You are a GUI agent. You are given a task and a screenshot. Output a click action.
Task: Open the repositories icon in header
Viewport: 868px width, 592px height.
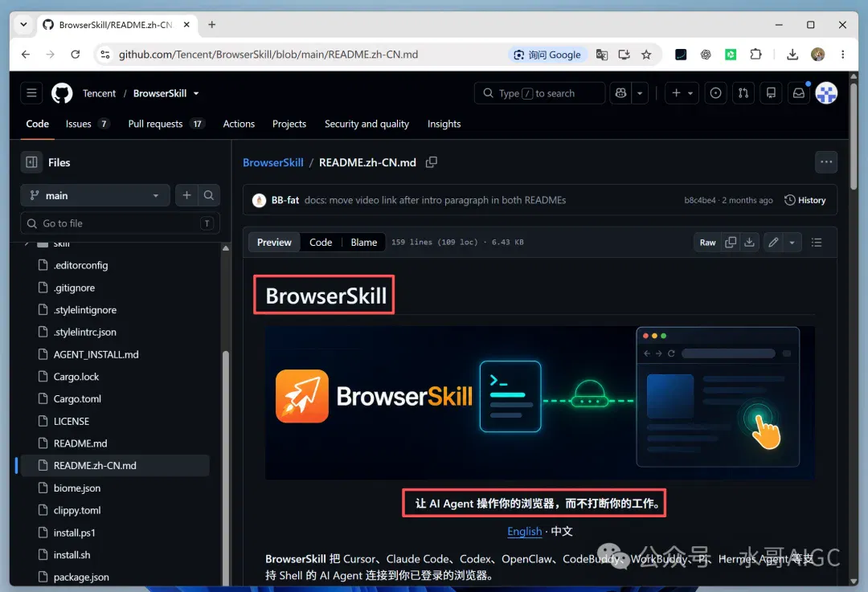[x=771, y=93]
